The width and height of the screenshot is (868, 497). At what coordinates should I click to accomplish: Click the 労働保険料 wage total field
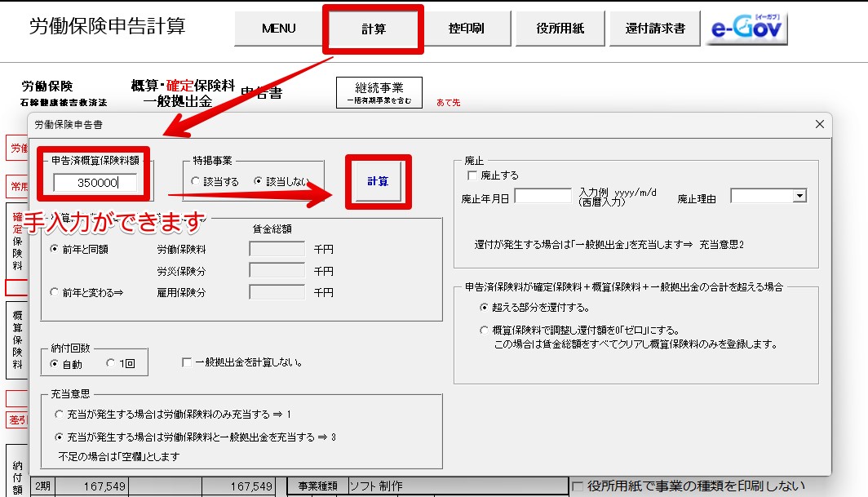click(277, 249)
